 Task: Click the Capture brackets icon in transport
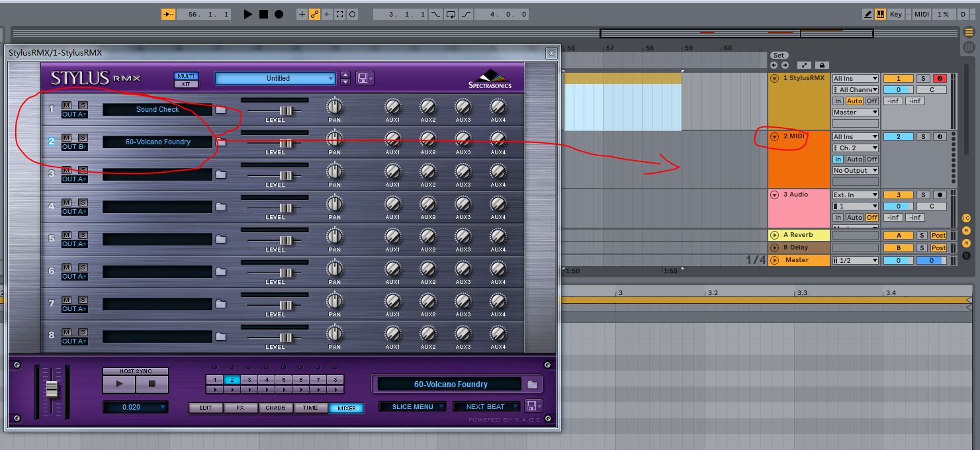pyautogui.click(x=340, y=14)
